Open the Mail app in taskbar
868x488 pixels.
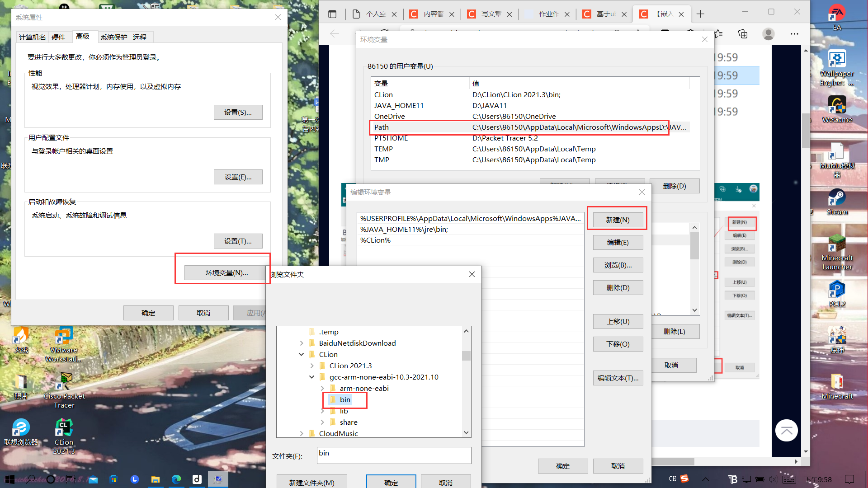click(93, 479)
